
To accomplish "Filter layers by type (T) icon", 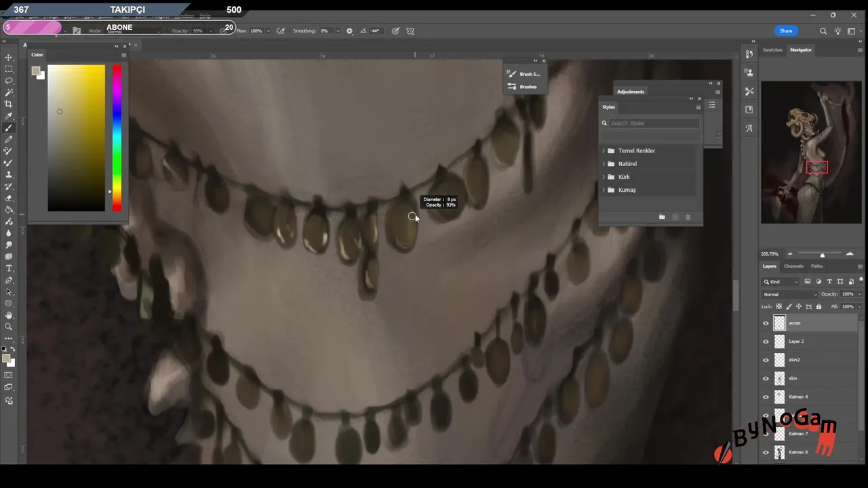I will pos(829,282).
